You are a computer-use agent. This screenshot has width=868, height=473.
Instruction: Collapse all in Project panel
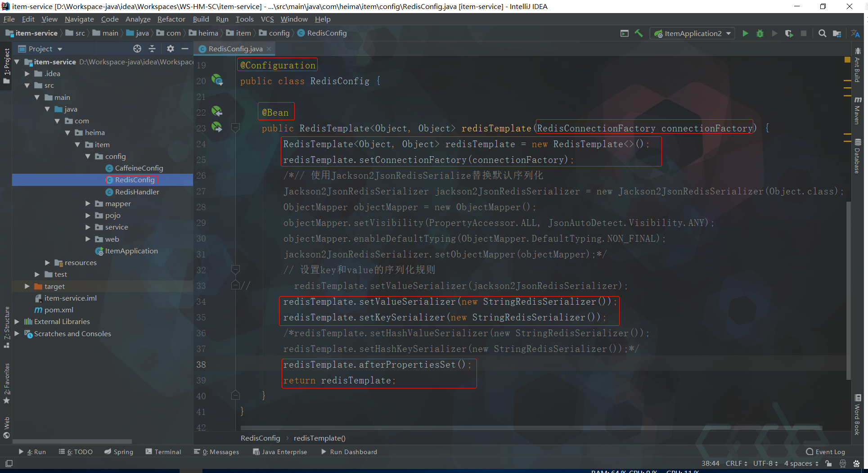coord(152,49)
